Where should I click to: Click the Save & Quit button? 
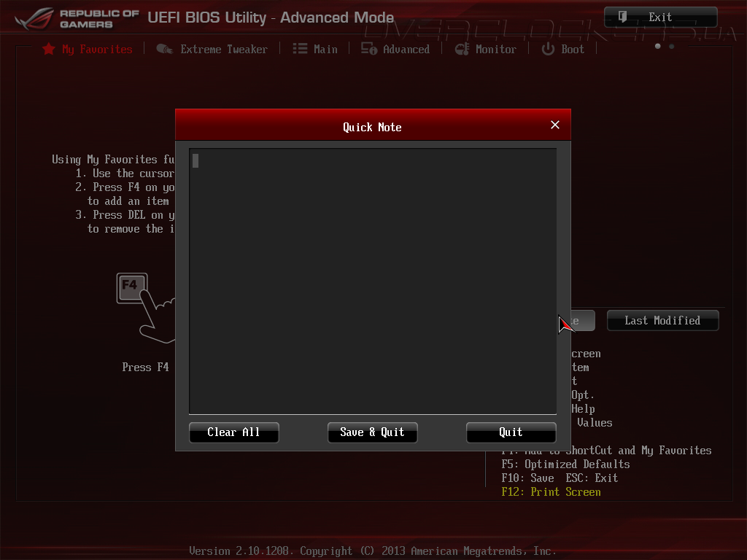click(373, 432)
